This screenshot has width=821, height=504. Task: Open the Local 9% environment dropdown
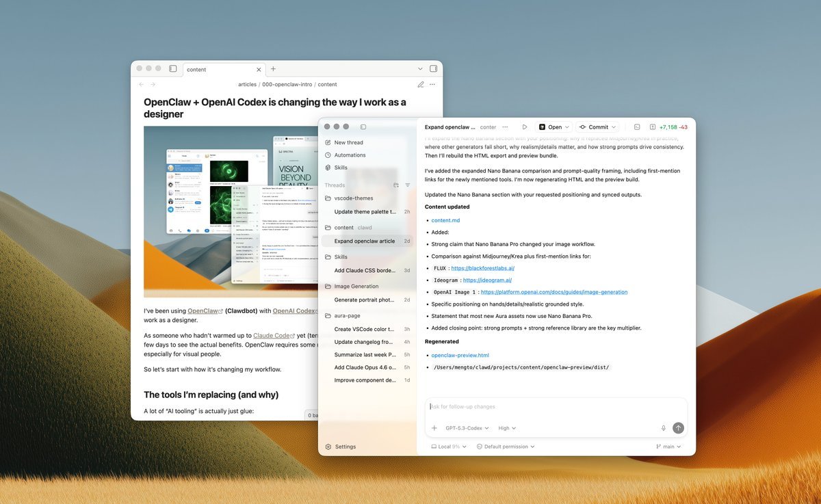449,447
